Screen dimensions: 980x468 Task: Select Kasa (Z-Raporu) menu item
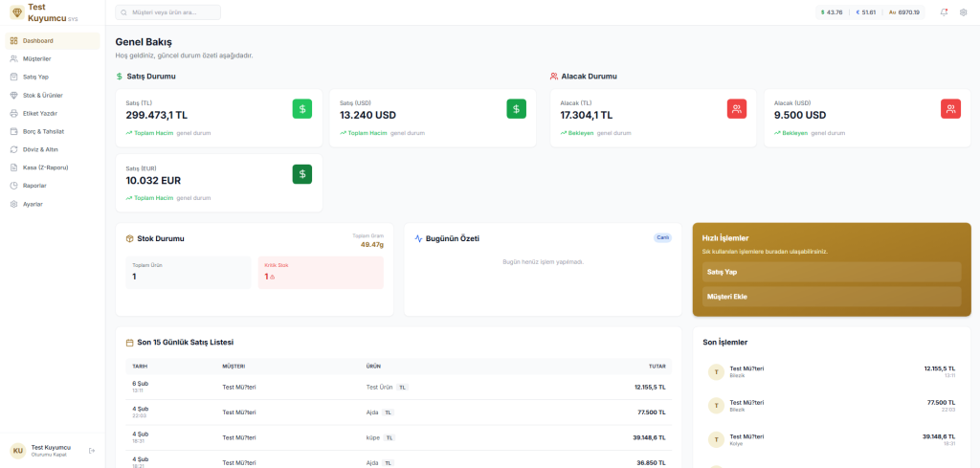tap(45, 167)
